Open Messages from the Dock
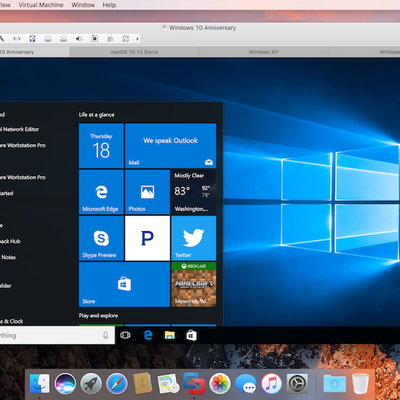The width and height of the screenshot is (400, 400). [246, 384]
